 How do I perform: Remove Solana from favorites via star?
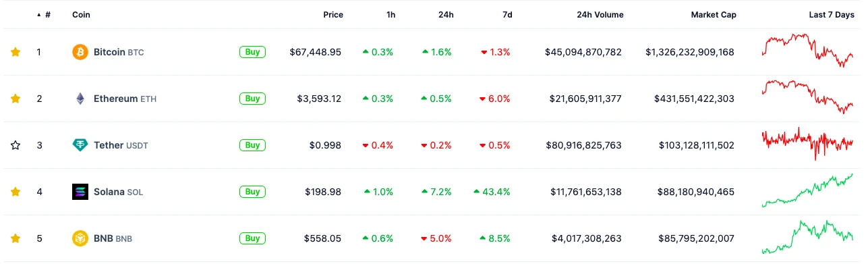click(16, 192)
